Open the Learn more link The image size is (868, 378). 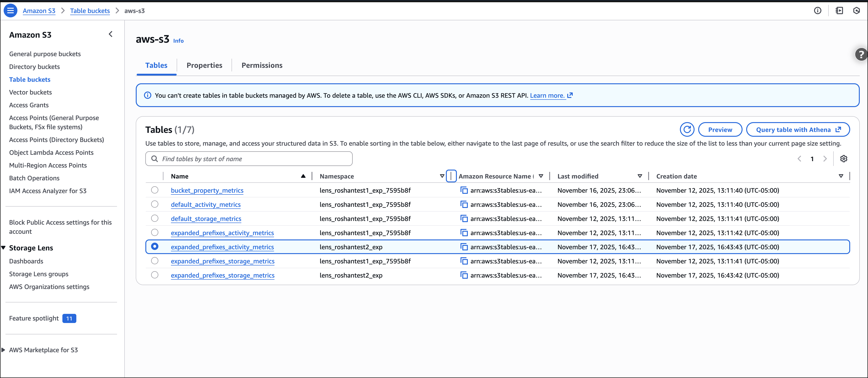pos(547,96)
